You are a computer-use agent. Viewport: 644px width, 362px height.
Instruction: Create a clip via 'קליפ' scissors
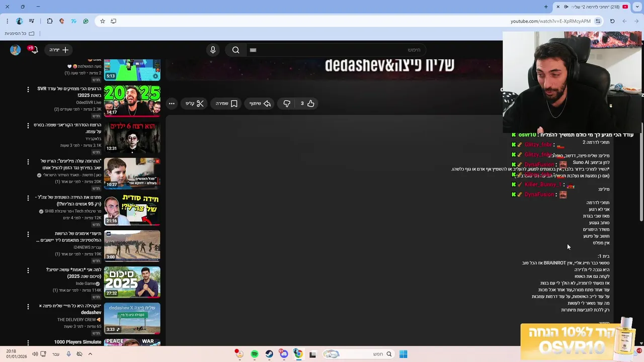[195, 104]
